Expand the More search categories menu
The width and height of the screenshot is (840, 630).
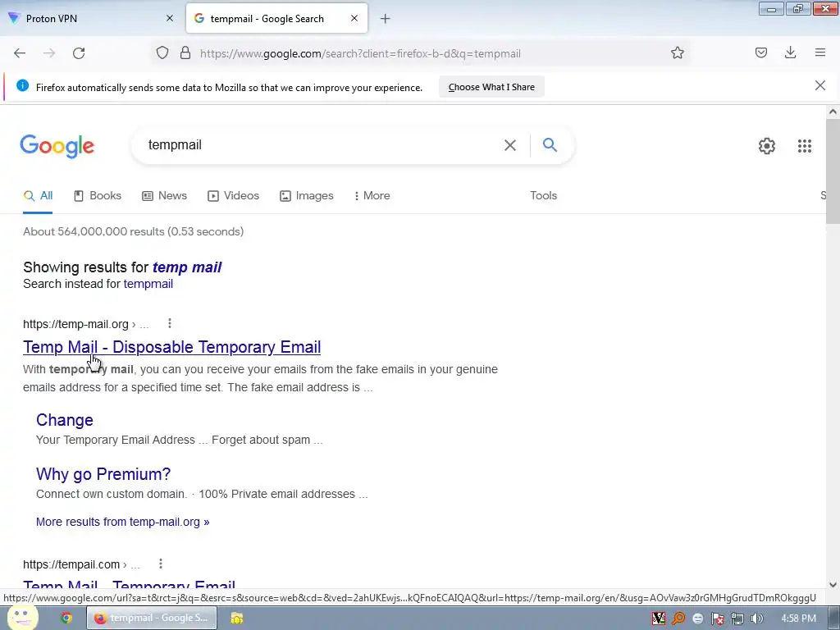(x=372, y=196)
